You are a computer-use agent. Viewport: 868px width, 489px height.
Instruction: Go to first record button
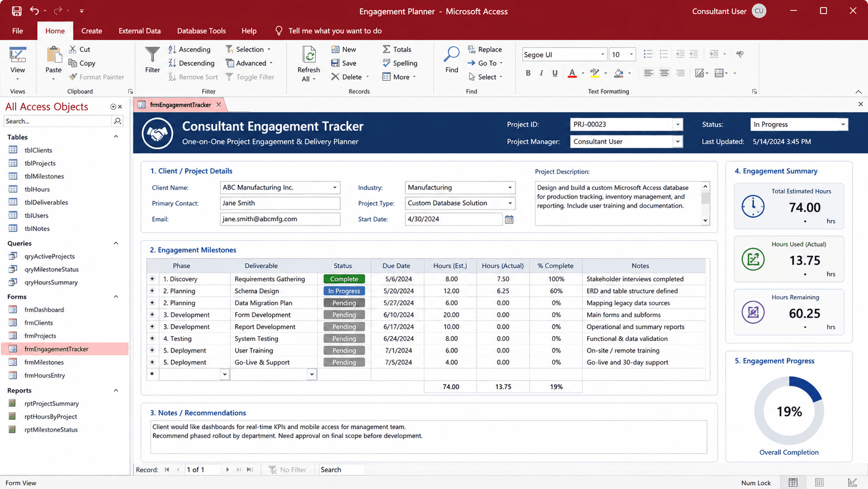tap(167, 470)
